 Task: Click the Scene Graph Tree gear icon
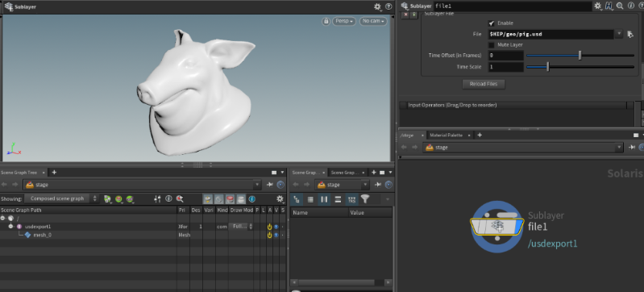tap(280, 199)
